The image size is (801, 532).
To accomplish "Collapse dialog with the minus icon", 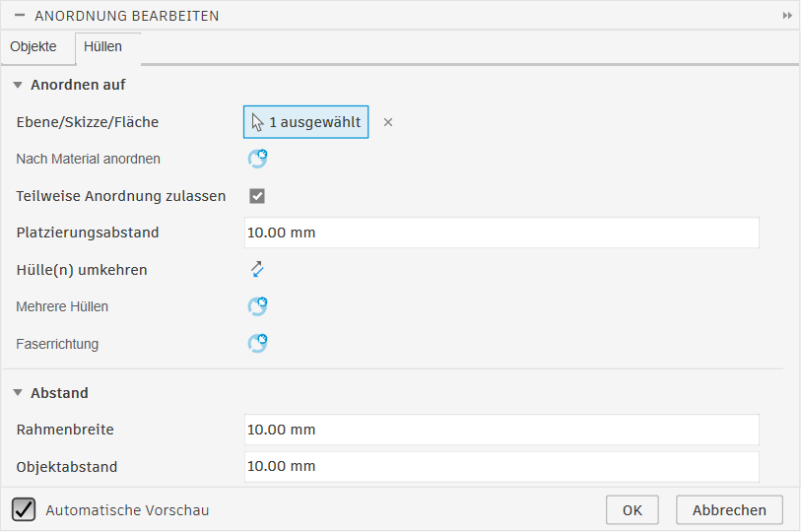I will pos(19,16).
